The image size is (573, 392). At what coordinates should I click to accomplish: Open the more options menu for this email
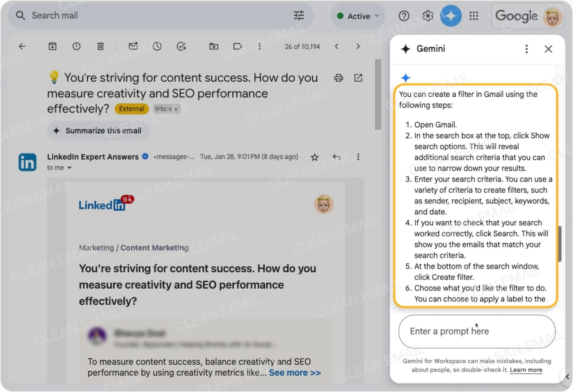pos(358,157)
